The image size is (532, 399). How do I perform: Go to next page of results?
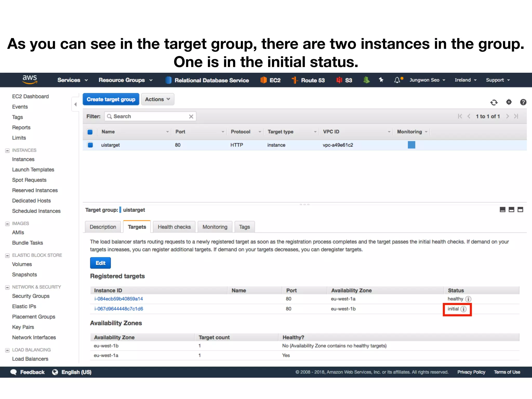507,116
